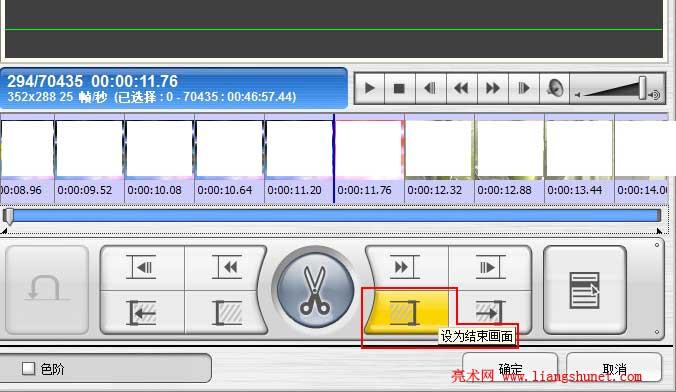Go to end mark arrow icon
The width and height of the screenshot is (676, 392).
490,312
